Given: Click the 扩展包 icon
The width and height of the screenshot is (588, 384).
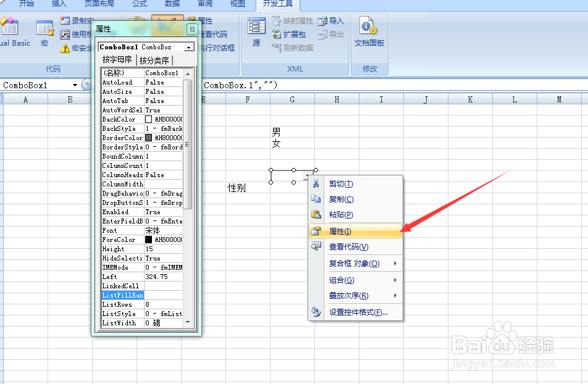Looking at the screenshot, I should click(x=276, y=34).
